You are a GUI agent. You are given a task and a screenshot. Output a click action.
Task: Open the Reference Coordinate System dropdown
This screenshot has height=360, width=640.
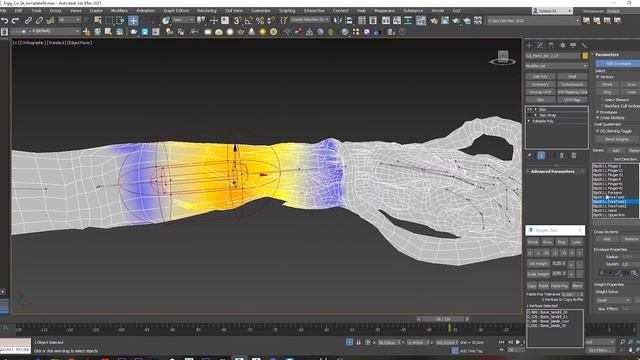pyautogui.click(x=183, y=20)
